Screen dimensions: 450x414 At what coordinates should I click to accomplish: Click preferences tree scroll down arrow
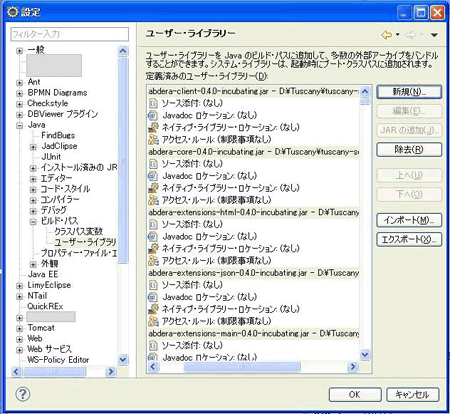click(x=123, y=360)
